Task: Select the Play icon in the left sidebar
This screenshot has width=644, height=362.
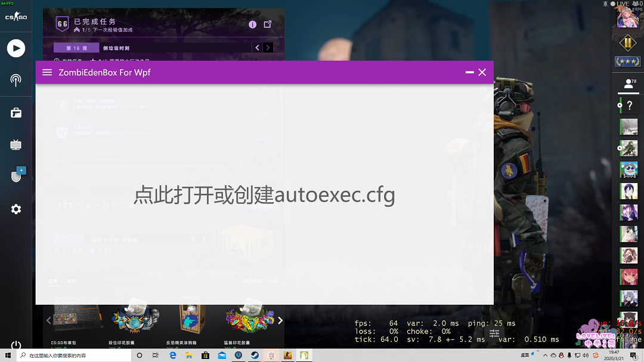Action: 16,48
